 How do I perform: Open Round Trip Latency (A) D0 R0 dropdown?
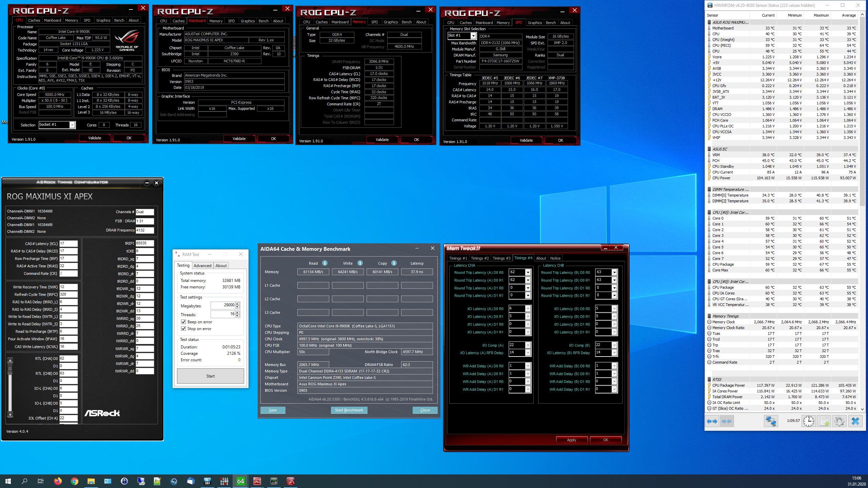tap(528, 272)
